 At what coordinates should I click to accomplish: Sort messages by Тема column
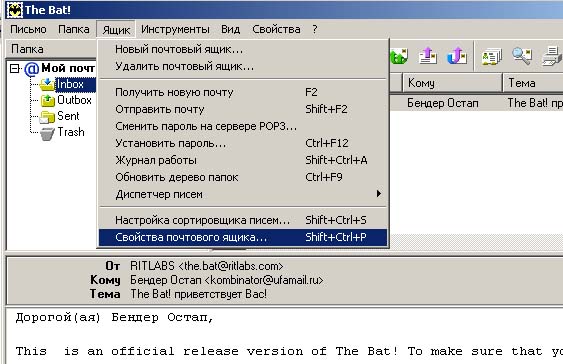click(x=533, y=83)
